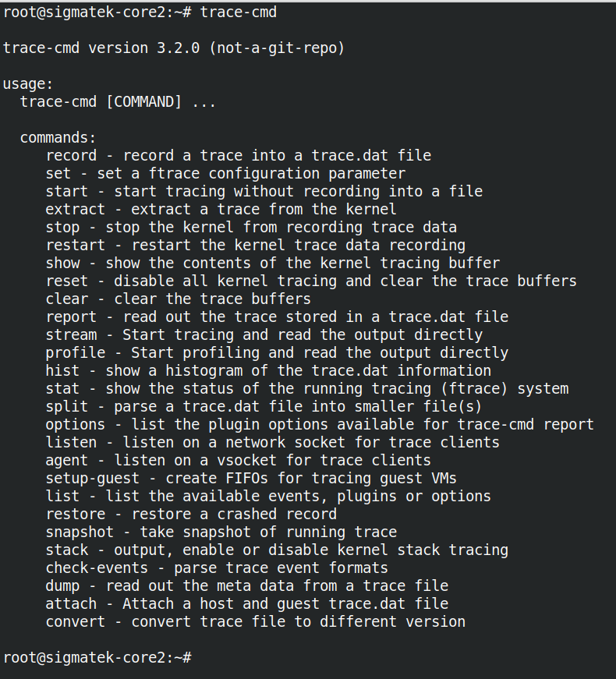Image resolution: width=616 pixels, height=679 pixels.
Task: Click the 'record' command in the list
Action: click(71, 155)
